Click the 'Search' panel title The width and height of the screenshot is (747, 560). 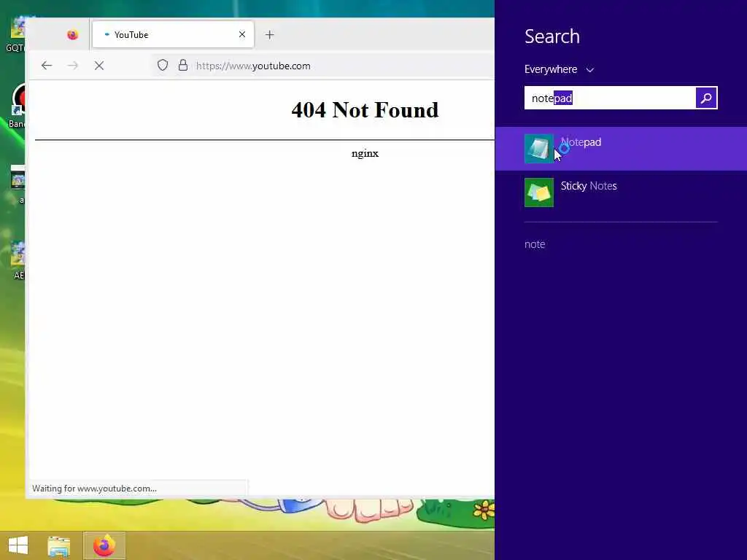552,36
